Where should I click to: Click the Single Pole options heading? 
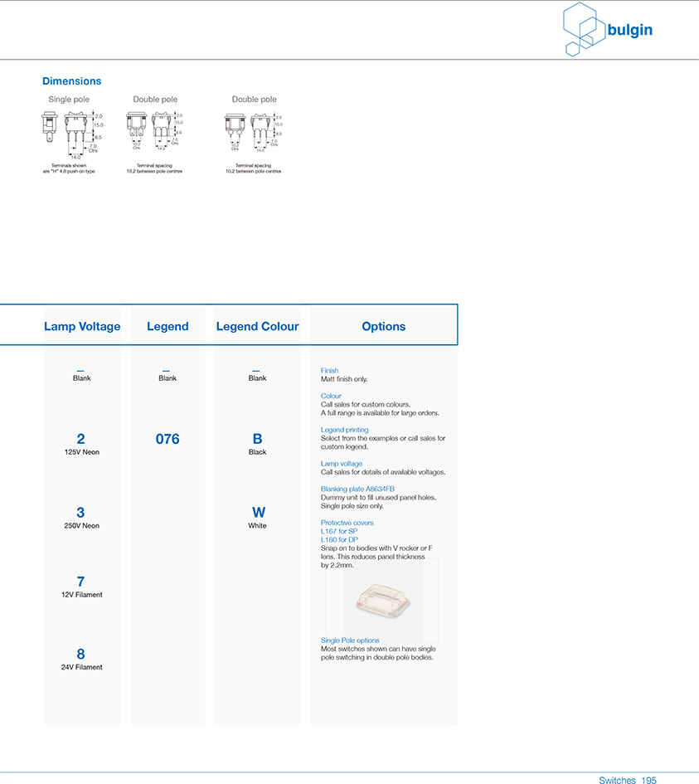tap(350, 640)
